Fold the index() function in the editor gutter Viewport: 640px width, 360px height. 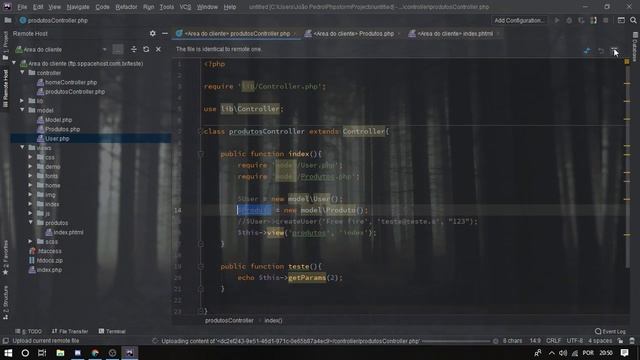coord(200,154)
